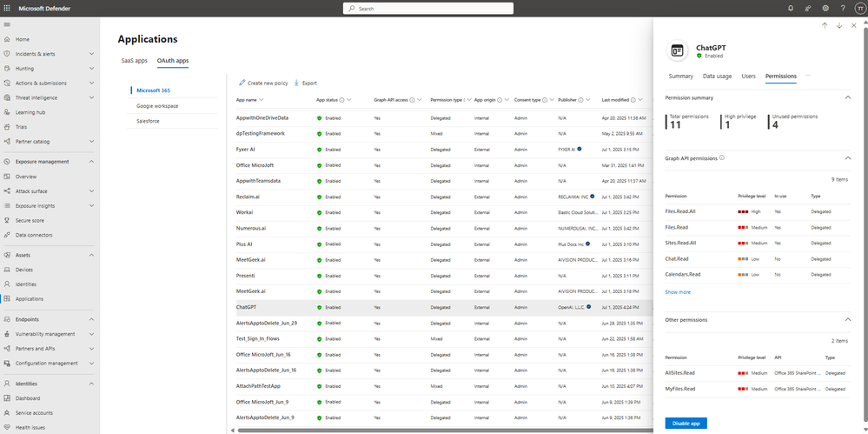This screenshot has height=434, width=868.
Task: Click Show more permissions link
Action: [678, 292]
